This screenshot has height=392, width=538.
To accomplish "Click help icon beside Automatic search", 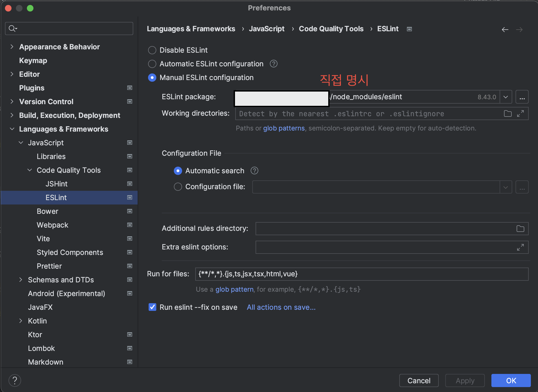I will click(x=254, y=171).
